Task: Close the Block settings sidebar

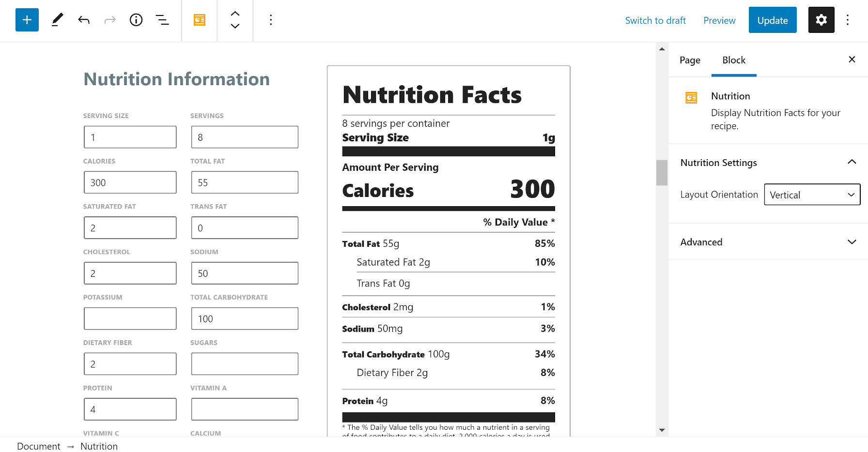Action: point(852,59)
